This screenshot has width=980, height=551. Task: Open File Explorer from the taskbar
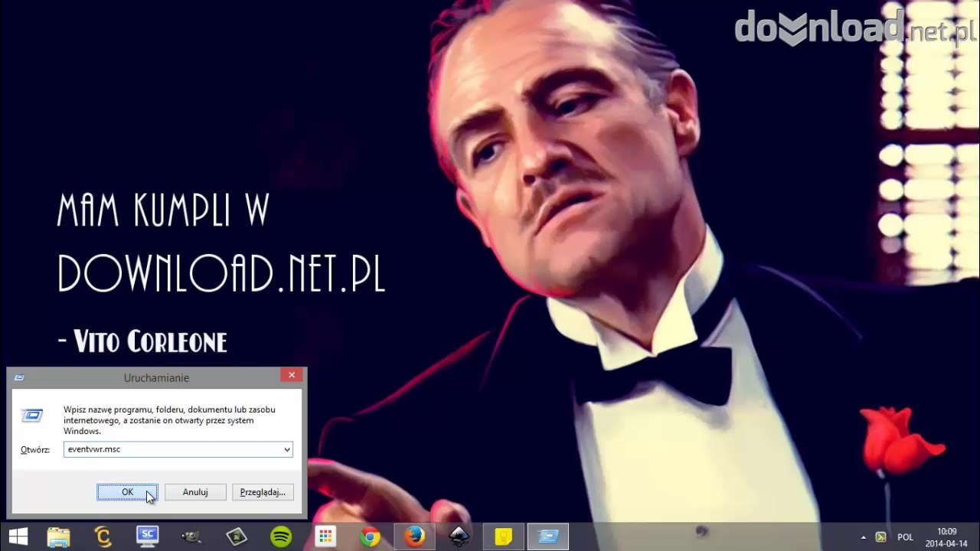(x=58, y=536)
